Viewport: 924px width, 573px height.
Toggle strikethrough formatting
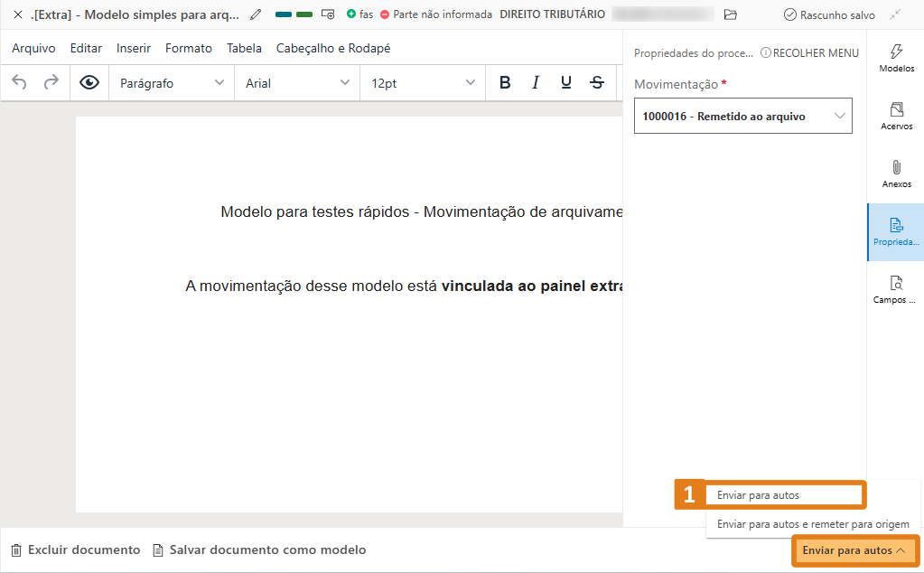[x=595, y=82]
